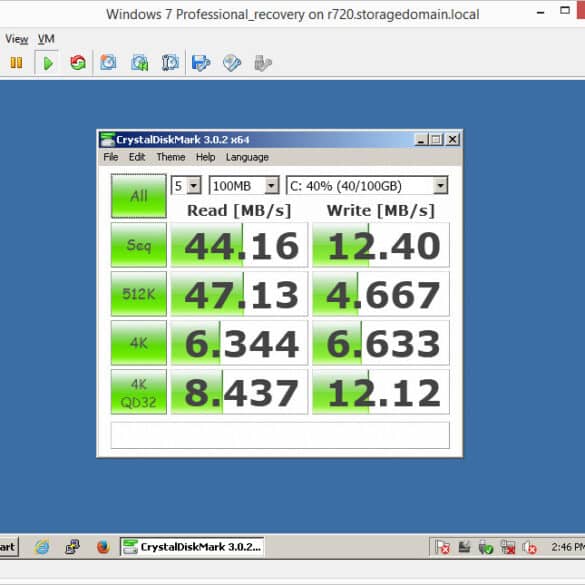585x585 pixels.
Task: Open CrystalDiskMark Language menu
Action: (247, 157)
